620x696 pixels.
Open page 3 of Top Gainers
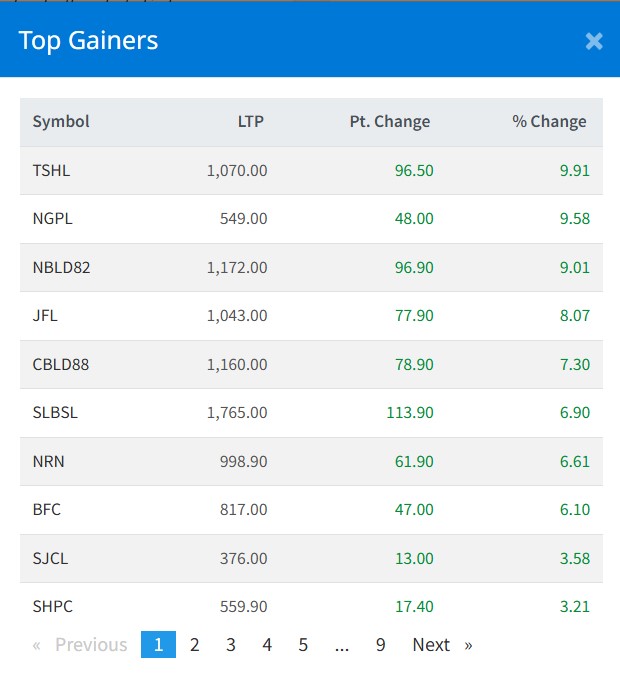231,645
